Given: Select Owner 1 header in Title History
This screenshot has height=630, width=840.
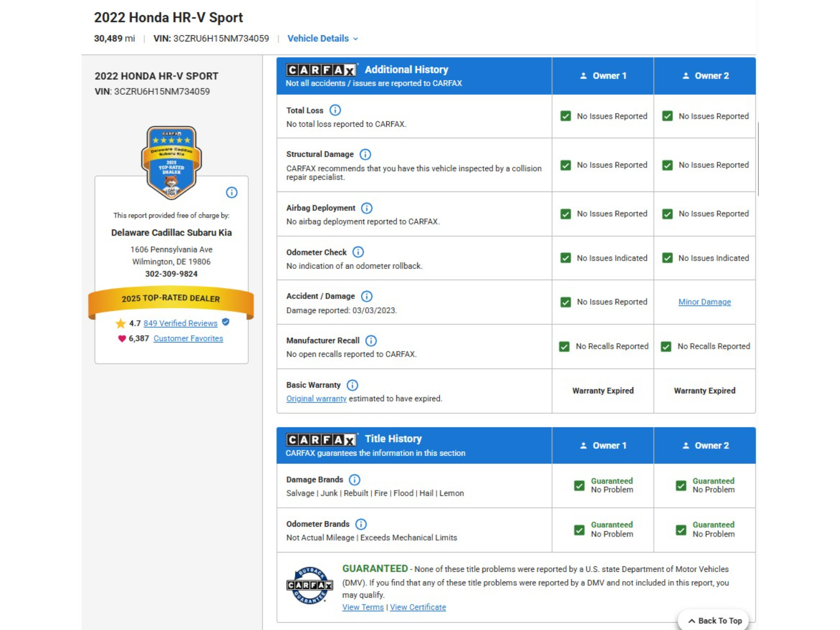Looking at the screenshot, I should tap(603, 445).
